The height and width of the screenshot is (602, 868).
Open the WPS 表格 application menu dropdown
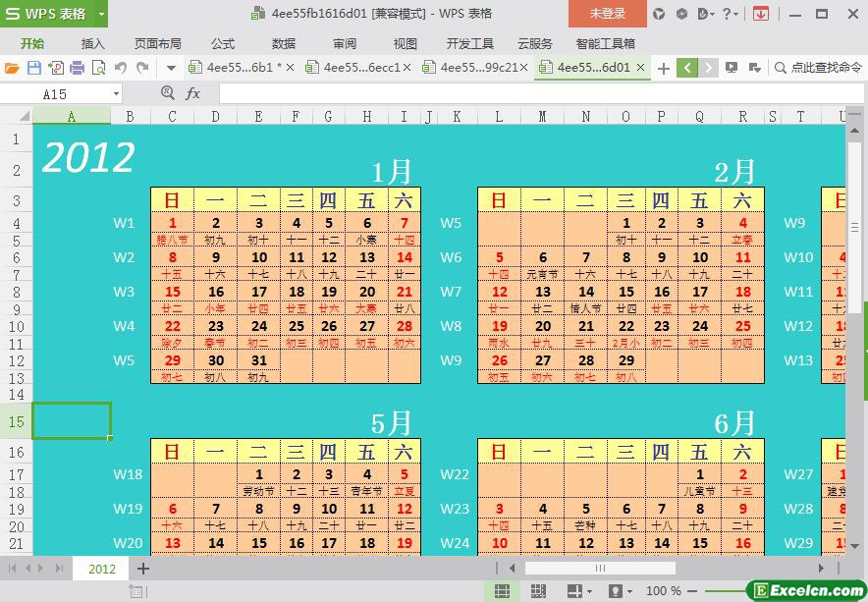101,14
